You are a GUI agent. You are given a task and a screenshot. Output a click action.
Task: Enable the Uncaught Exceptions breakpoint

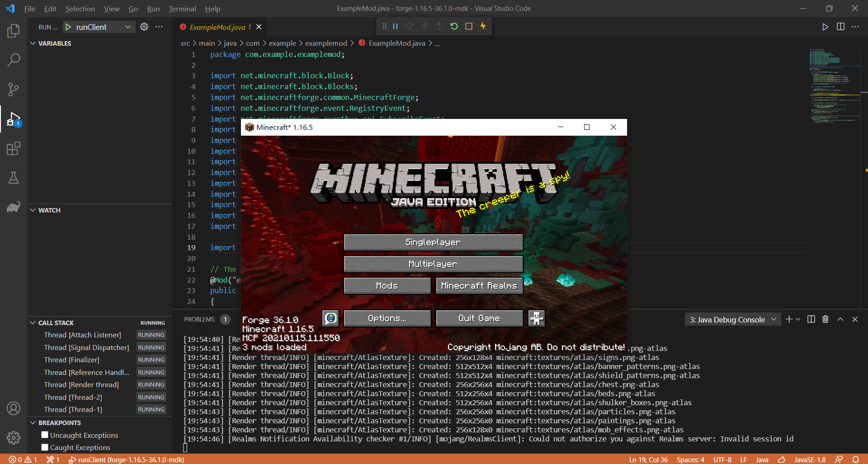coord(45,435)
